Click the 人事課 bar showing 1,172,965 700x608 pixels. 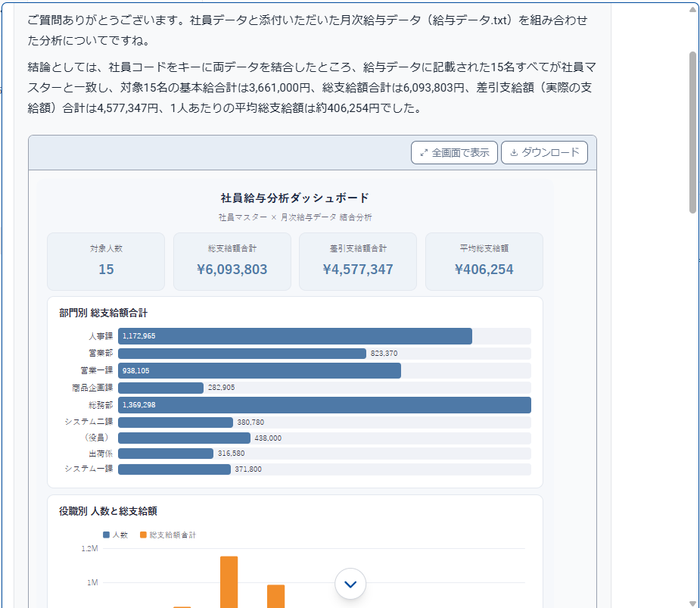coord(295,336)
